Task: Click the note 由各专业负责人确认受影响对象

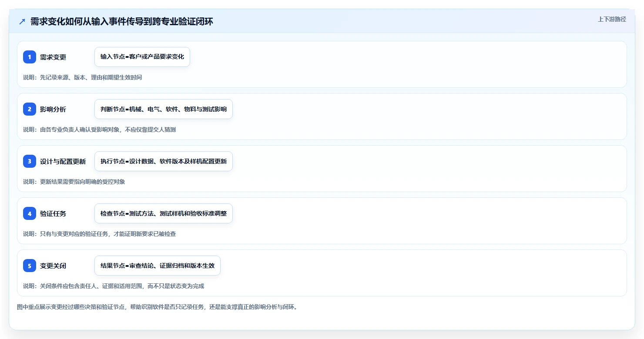Action: tap(99, 130)
